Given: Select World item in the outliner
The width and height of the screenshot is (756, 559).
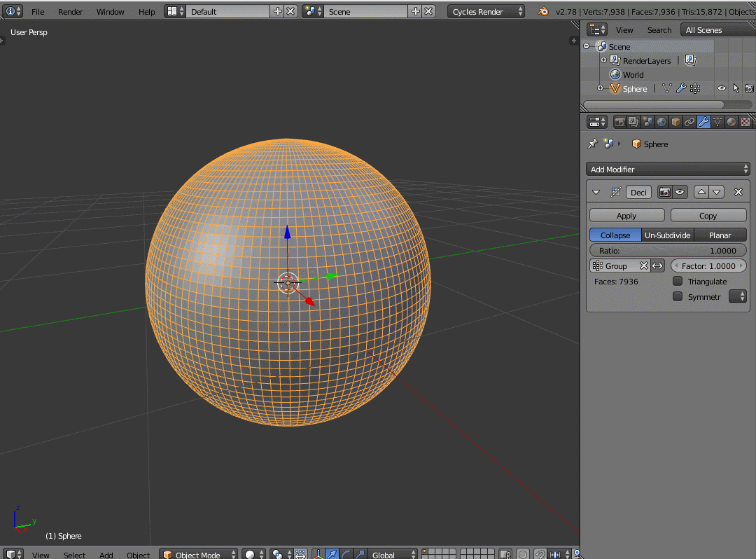Looking at the screenshot, I should point(633,75).
